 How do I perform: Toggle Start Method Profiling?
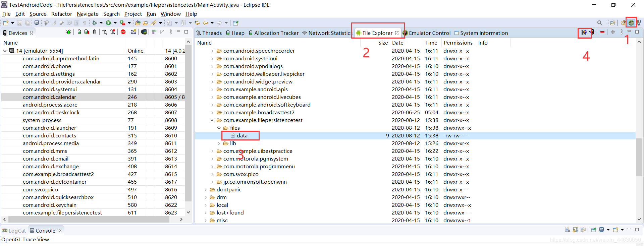[113, 32]
